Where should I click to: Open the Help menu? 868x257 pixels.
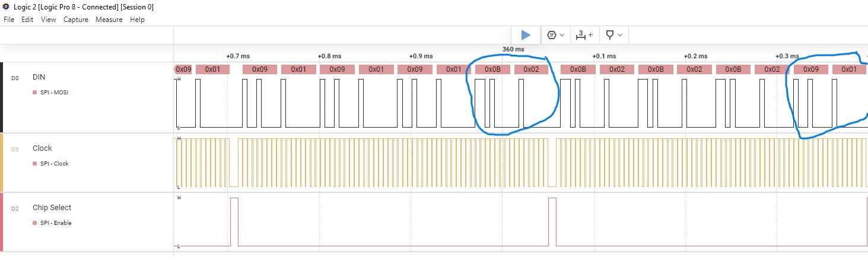137,20
